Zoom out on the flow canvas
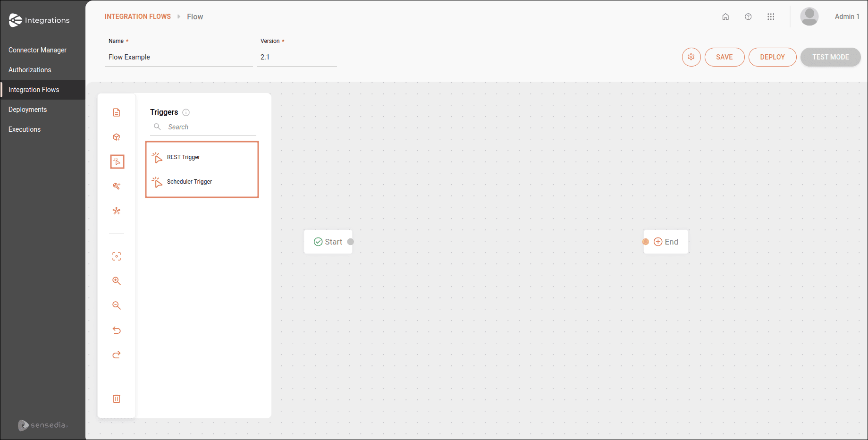Screen dimensions: 868x440 tap(117, 305)
